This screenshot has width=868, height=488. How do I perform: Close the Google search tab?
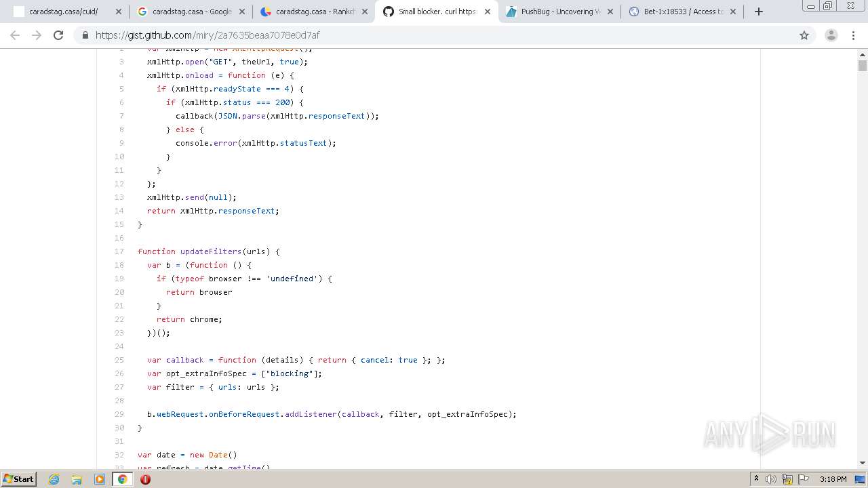tap(242, 12)
